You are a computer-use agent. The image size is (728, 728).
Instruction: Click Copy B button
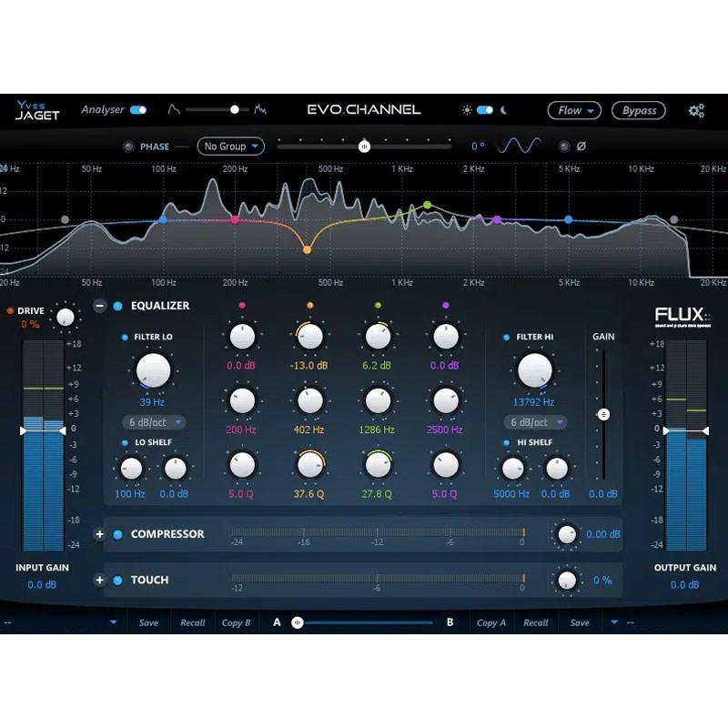[236, 623]
